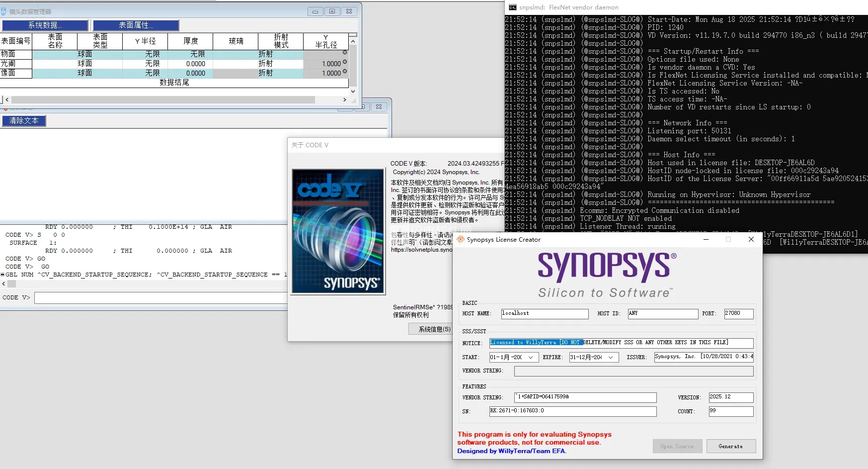Toggle the circle marker on the 像面 row
Screen dimensions: 868x469
(x=345, y=72)
